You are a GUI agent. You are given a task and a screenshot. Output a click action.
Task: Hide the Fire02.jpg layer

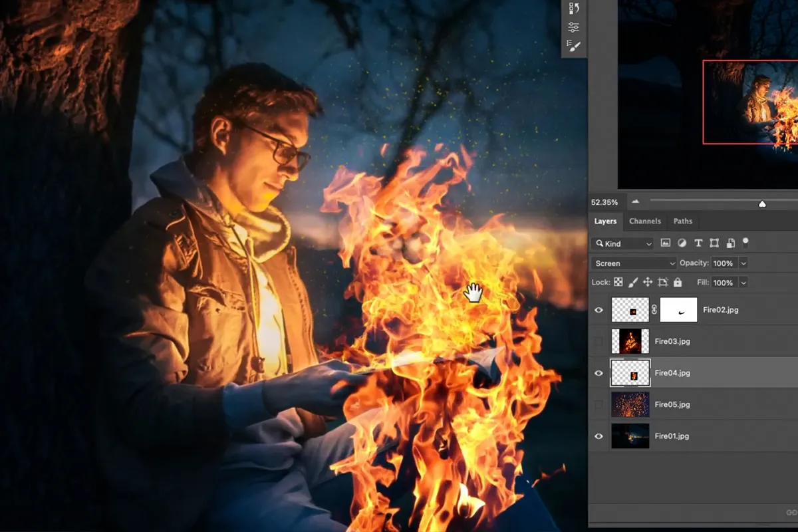point(598,309)
